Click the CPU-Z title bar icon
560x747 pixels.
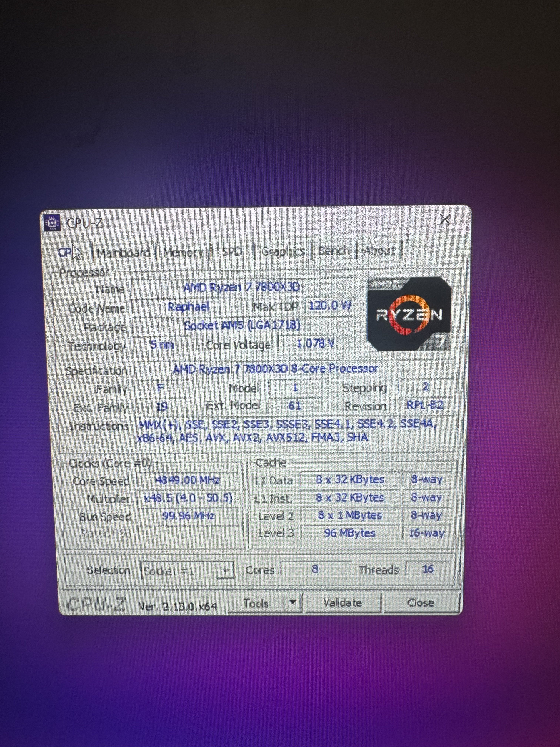point(52,223)
